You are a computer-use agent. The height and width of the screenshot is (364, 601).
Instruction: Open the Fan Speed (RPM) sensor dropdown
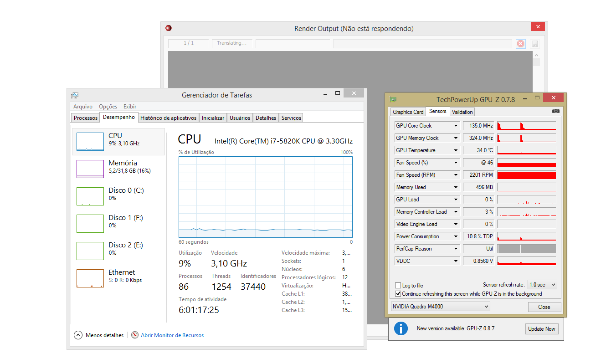456,175
